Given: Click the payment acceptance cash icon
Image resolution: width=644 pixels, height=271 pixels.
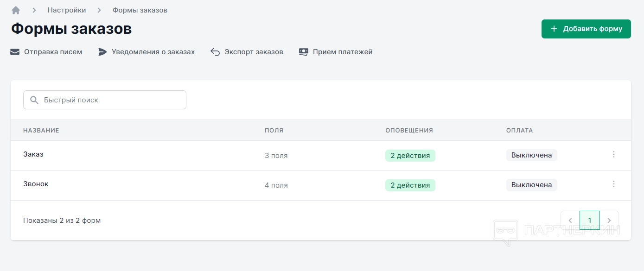Looking at the screenshot, I should (x=304, y=52).
